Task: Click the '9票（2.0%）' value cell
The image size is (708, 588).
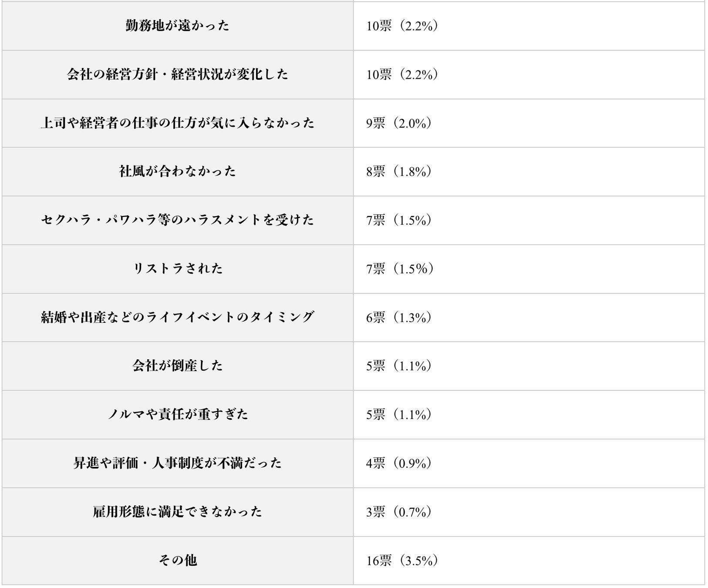Action: (399, 123)
